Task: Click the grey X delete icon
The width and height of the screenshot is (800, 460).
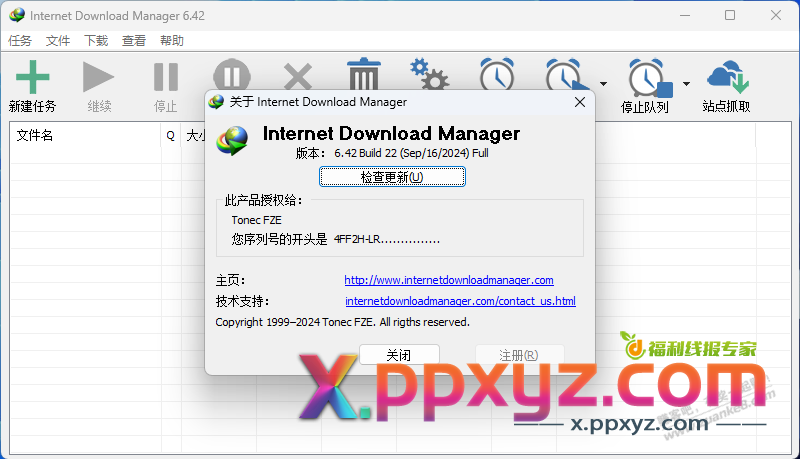Action: click(298, 76)
